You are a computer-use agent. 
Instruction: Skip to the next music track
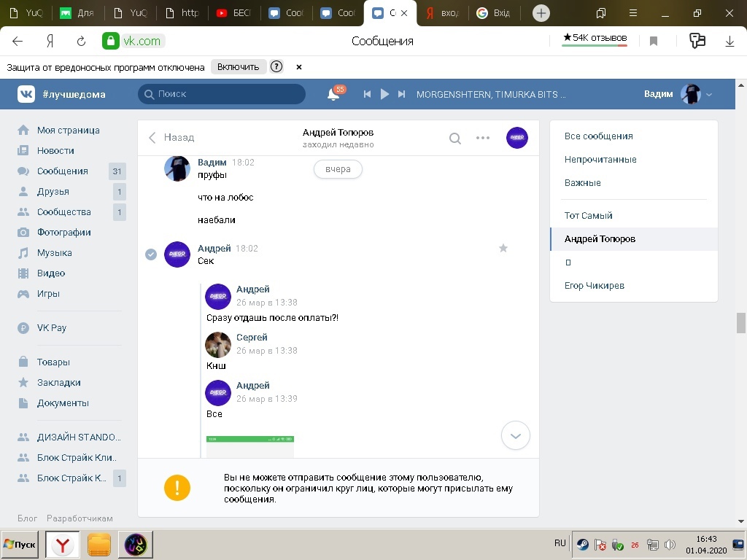tap(401, 94)
